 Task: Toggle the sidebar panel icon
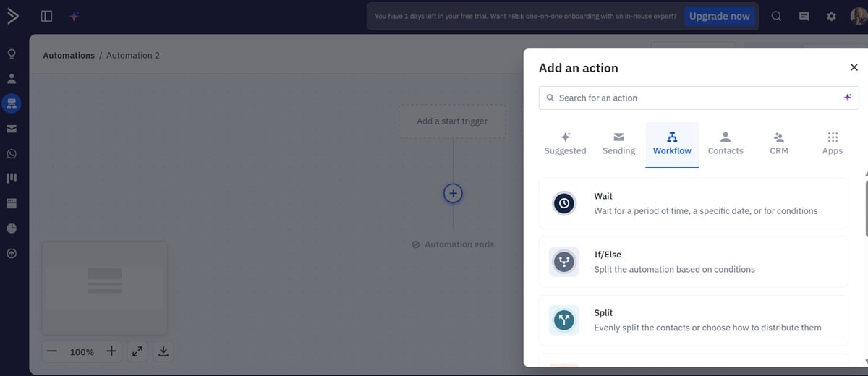[x=46, y=16]
